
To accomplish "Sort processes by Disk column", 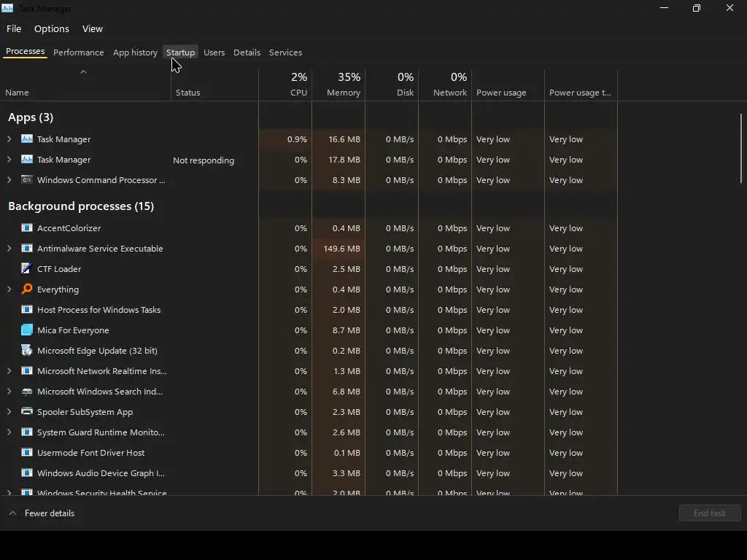I will coord(392,85).
